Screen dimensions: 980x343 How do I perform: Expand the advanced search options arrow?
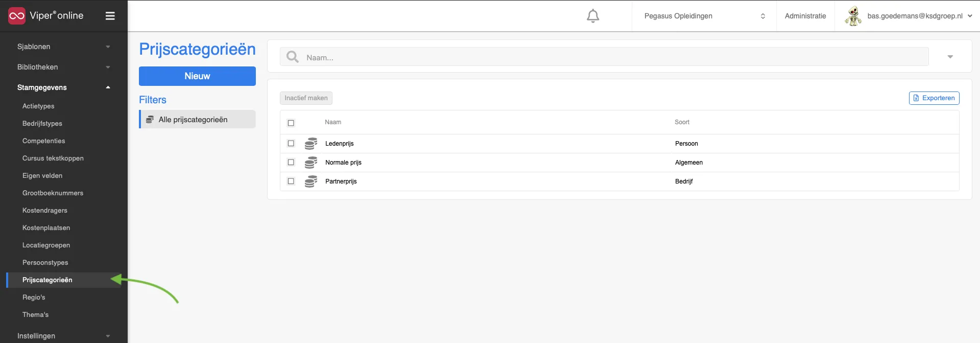[950, 57]
